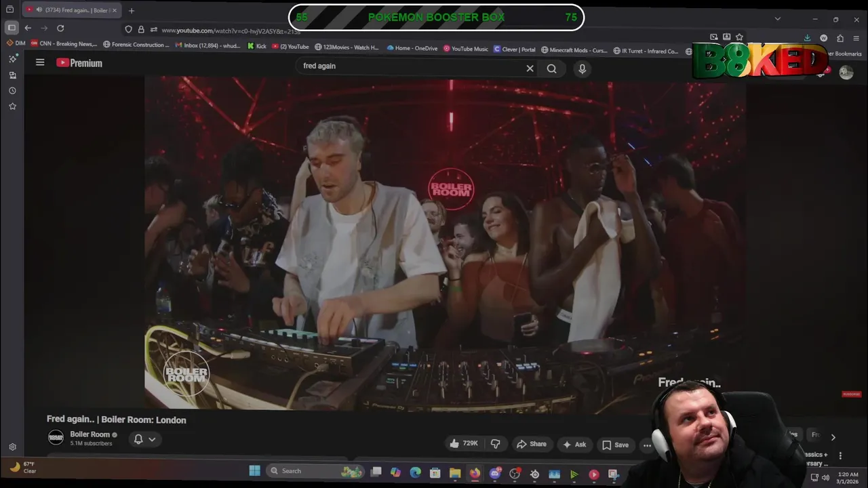Open the Ask AI button
Screen dimensions: 868x488
pyautogui.click(x=574, y=445)
